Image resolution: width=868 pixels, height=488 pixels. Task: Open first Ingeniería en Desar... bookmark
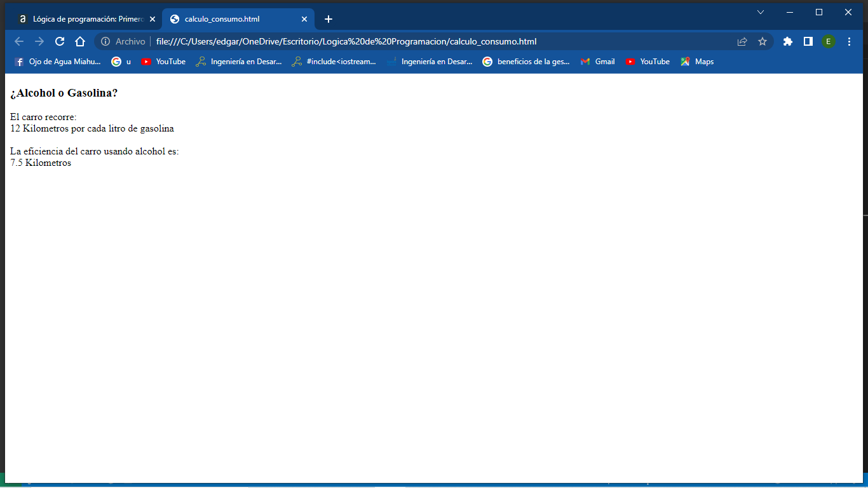pos(239,62)
